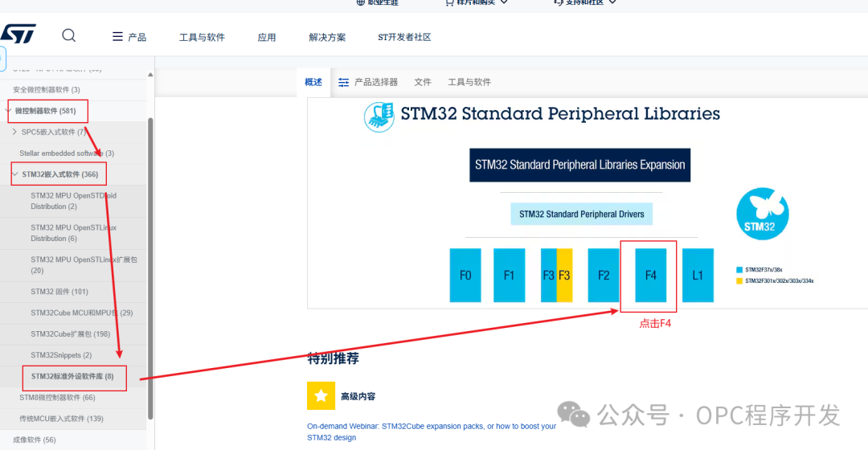
Task: Click blue STM32F37x/38x legend swatch
Action: tap(739, 270)
